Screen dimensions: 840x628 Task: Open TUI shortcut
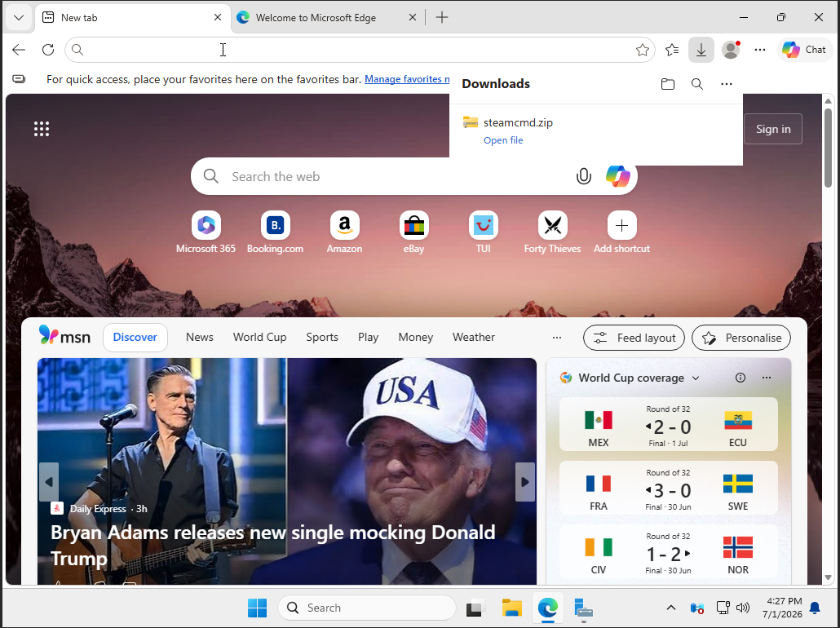click(x=484, y=232)
